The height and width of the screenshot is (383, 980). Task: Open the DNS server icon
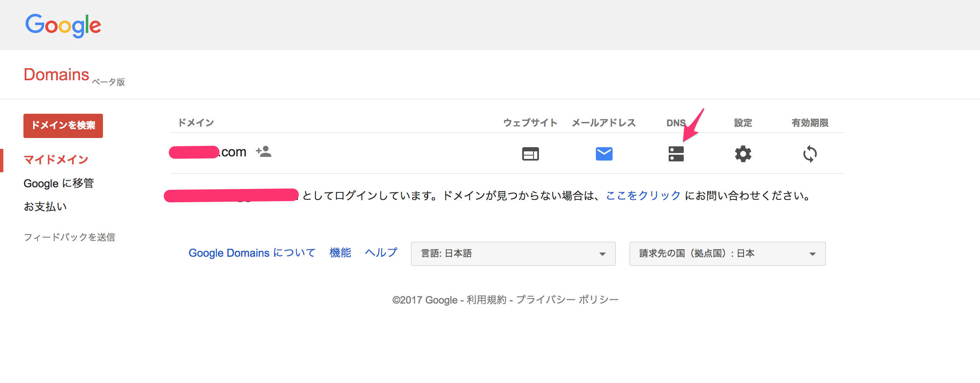pyautogui.click(x=676, y=154)
